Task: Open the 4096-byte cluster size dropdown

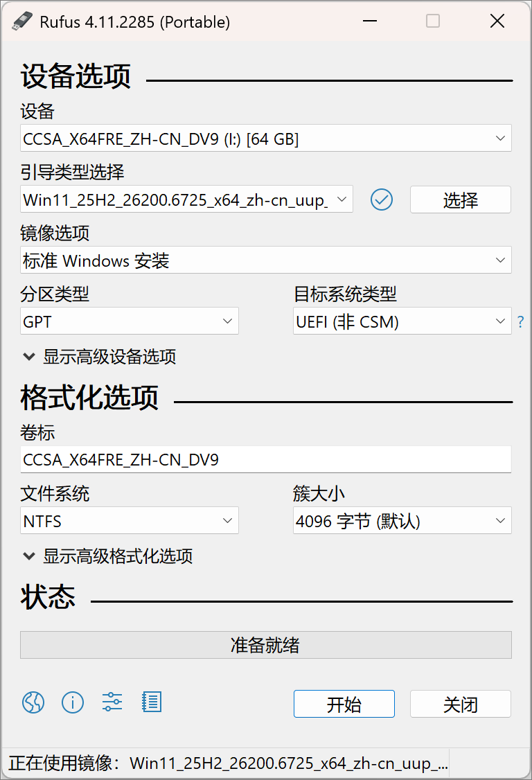Action: pos(402,521)
